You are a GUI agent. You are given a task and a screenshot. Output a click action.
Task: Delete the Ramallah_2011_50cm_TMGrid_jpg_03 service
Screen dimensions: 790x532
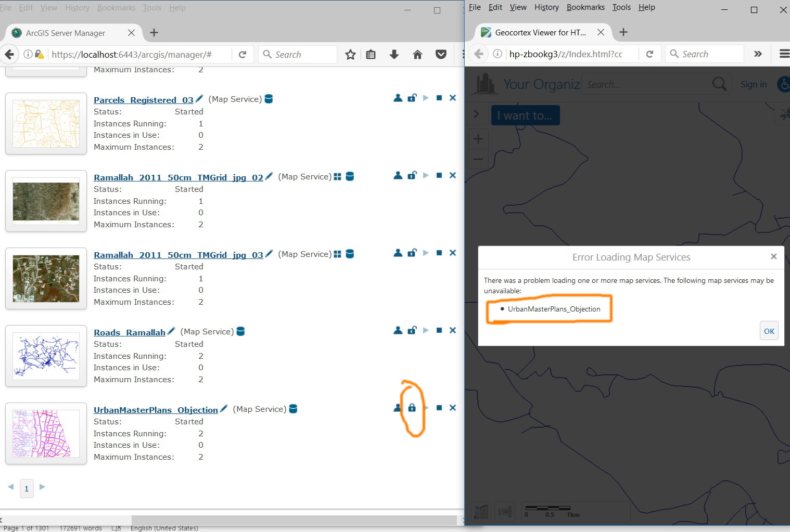453,253
